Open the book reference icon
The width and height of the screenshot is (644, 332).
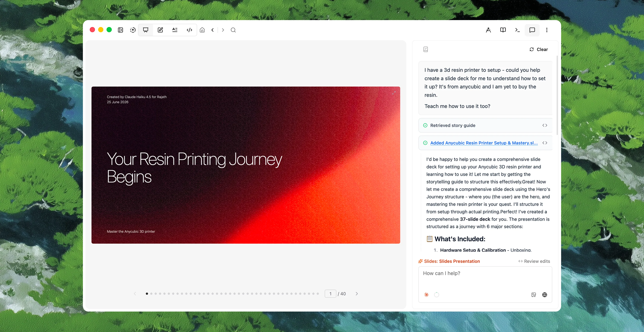[x=503, y=30]
